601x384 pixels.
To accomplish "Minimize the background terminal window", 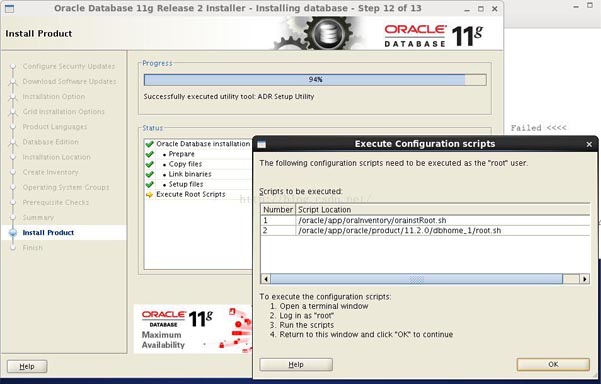I will 576,7.
